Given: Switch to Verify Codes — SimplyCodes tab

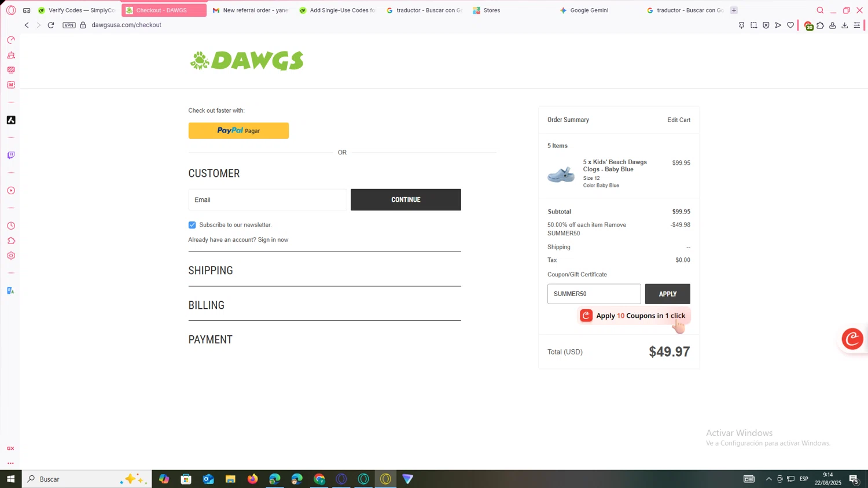Looking at the screenshot, I should coord(77,10).
